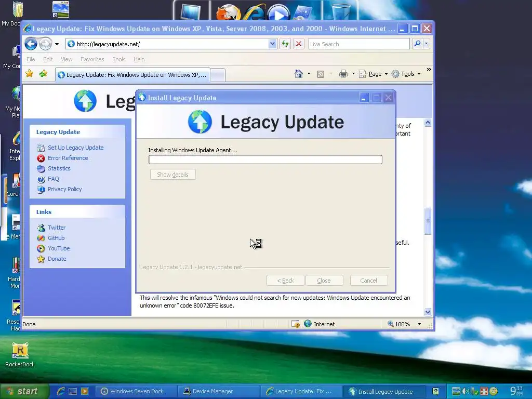Click the installer progress bar
This screenshot has height=399, width=532.
click(x=265, y=159)
